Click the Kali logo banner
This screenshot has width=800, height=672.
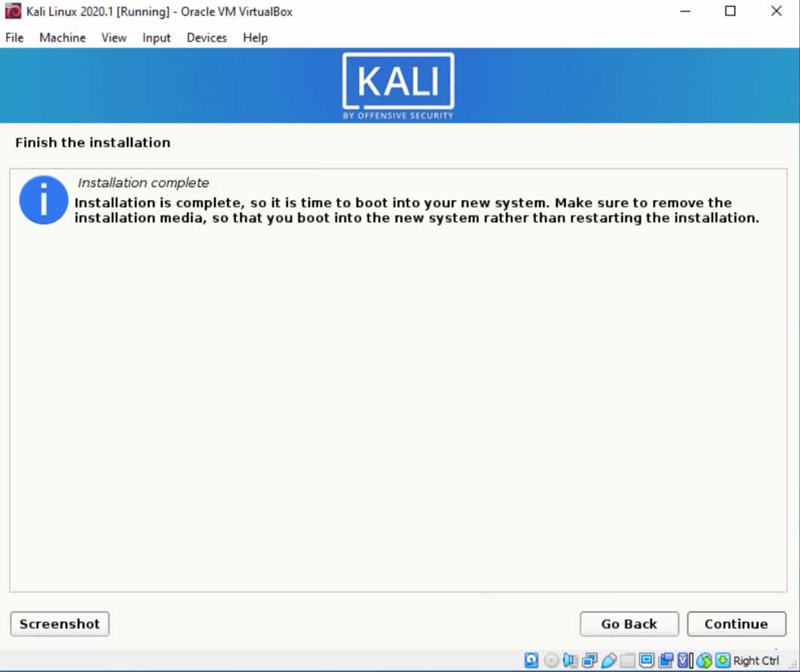[398, 86]
